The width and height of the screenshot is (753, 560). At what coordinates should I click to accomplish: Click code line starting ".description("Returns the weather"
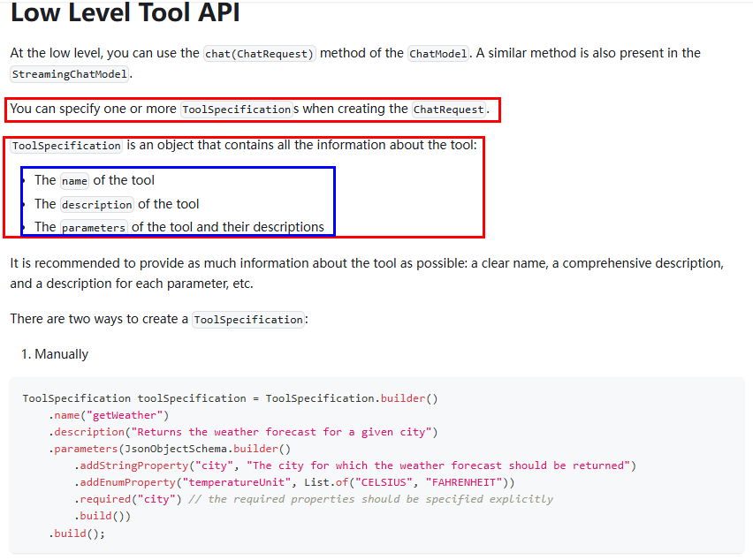[x=243, y=432]
